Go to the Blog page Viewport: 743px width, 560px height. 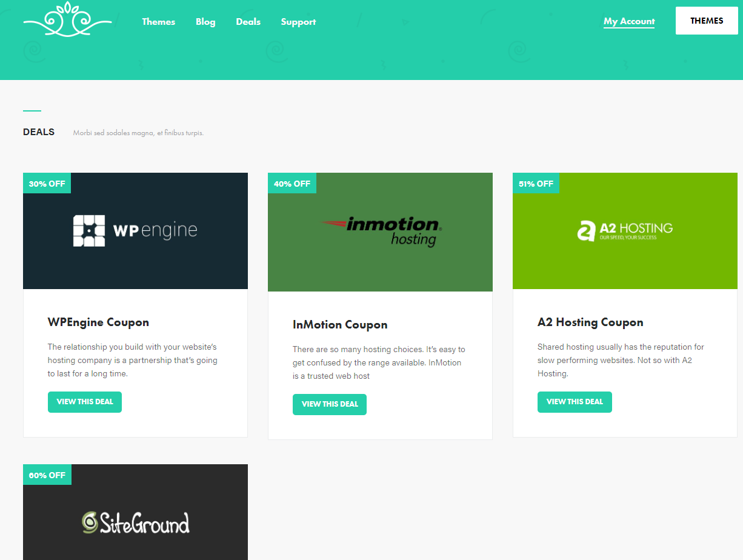click(x=205, y=22)
